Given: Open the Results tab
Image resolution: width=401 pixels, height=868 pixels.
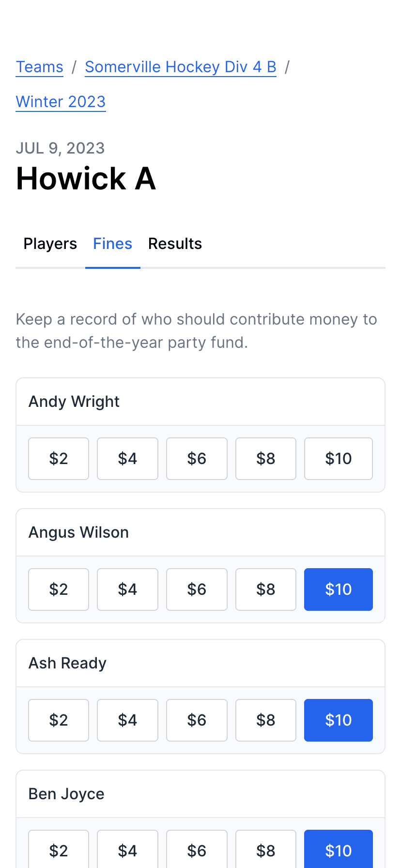Looking at the screenshot, I should pyautogui.click(x=175, y=244).
